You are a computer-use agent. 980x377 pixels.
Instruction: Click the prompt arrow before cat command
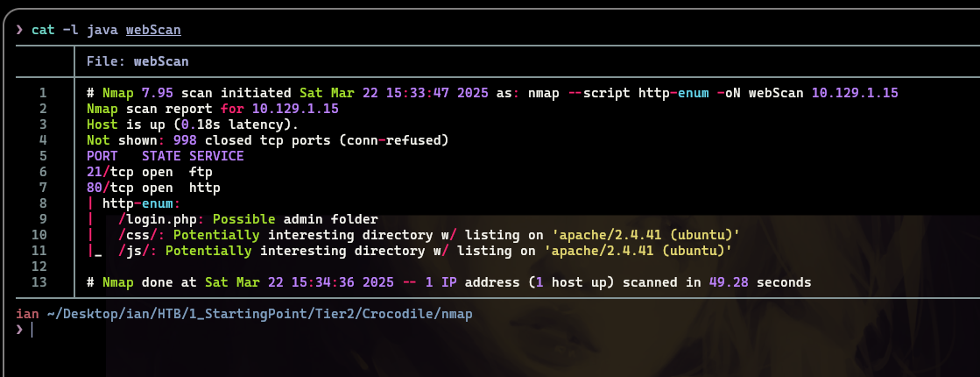coord(19,30)
